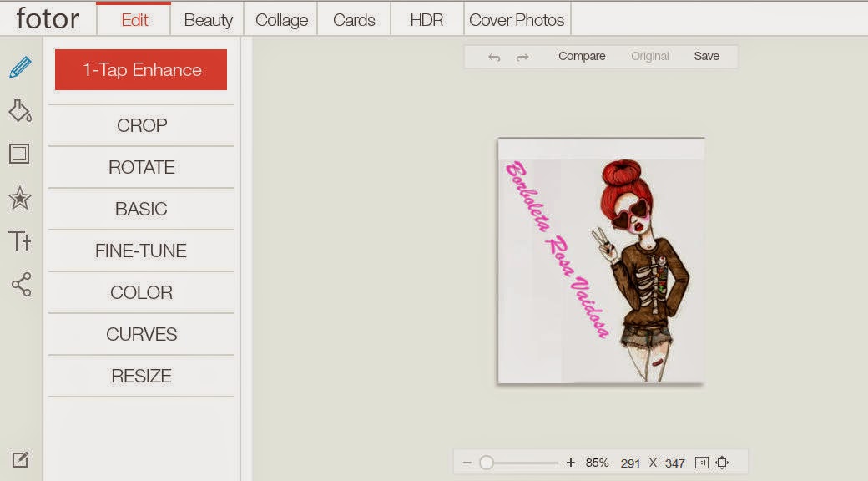The width and height of the screenshot is (868, 481).
Task: Expand the COLOR section
Action: click(141, 292)
